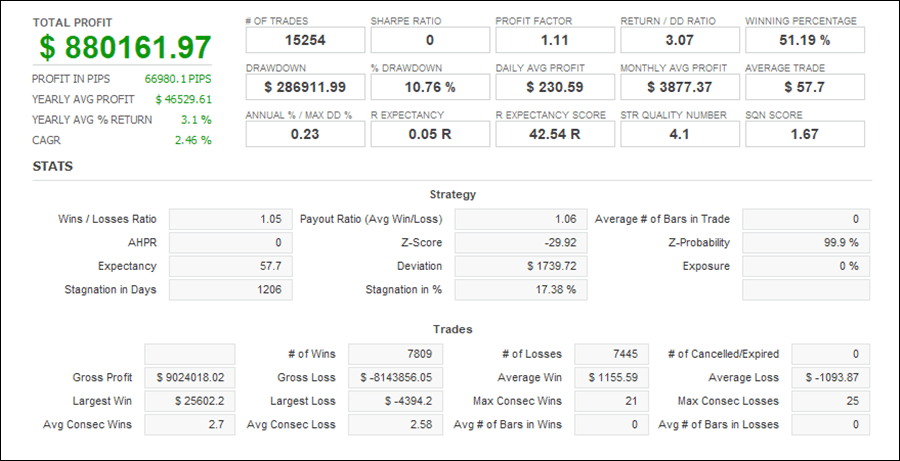This screenshot has height=461, width=900.
Task: Select the Largest Win value field
Action: tap(190, 401)
